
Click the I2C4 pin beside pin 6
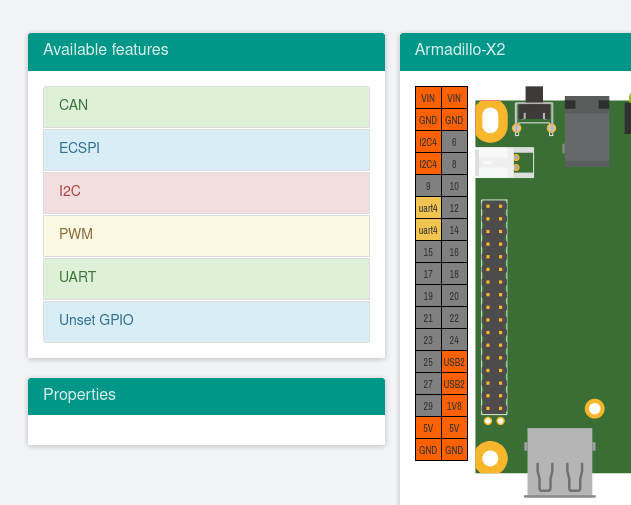pos(428,142)
